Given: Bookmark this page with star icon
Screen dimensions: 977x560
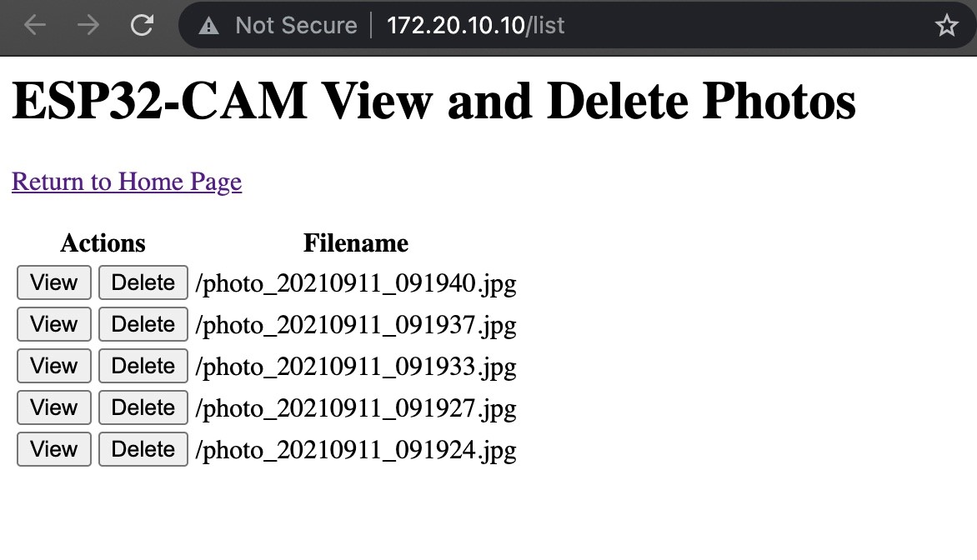Looking at the screenshot, I should pos(946,26).
